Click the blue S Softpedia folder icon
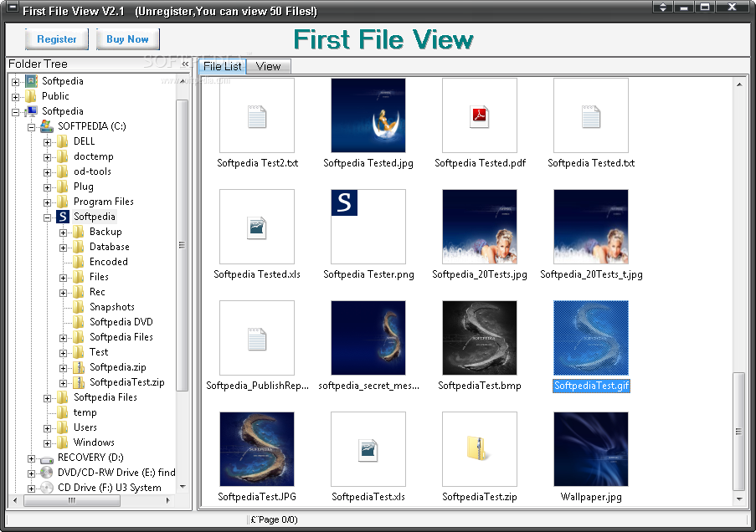Viewport: 756px width, 532px height. click(x=63, y=217)
